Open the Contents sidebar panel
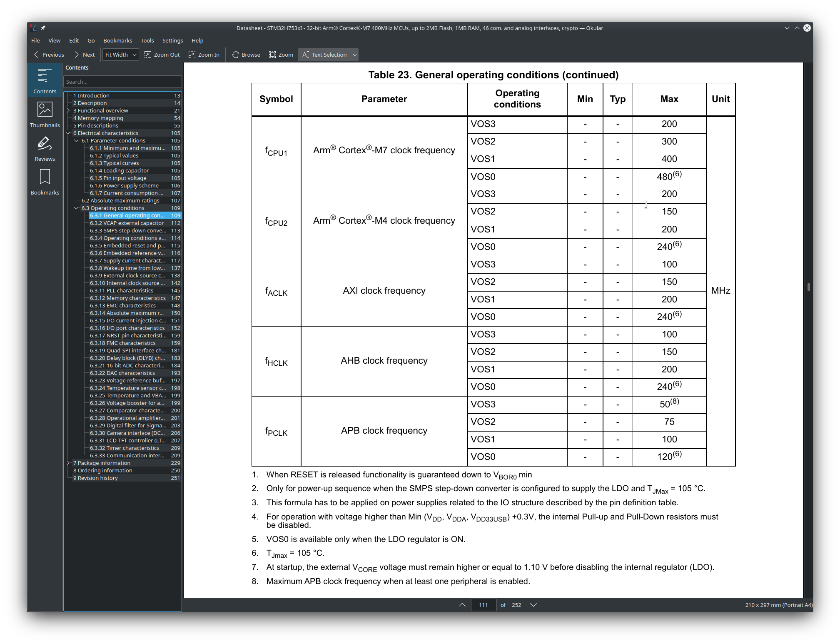Screen dimensions: 840x644 pyautogui.click(x=45, y=80)
